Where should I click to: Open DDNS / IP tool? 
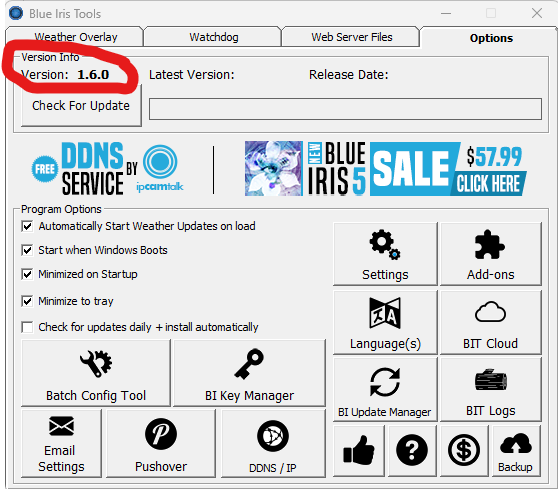273,443
